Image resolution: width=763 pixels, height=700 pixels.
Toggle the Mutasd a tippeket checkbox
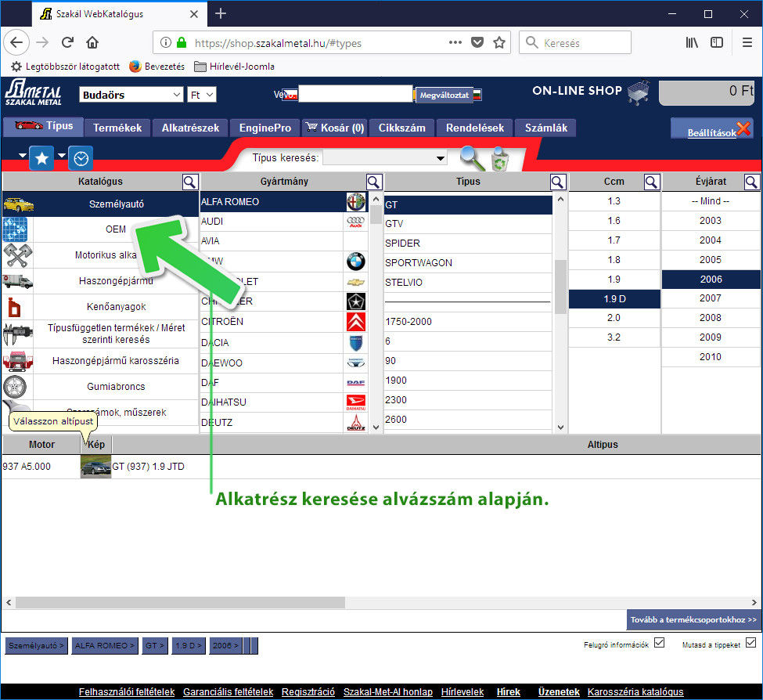coord(750,643)
